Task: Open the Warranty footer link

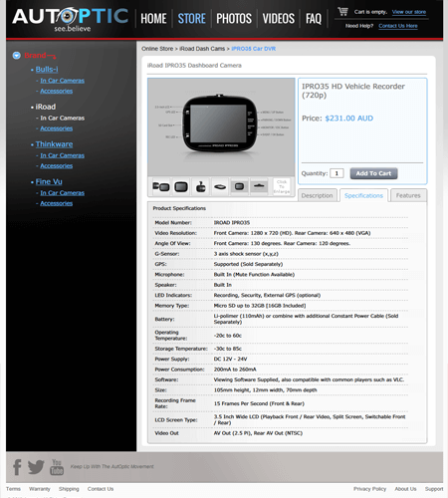Action: (x=40, y=489)
